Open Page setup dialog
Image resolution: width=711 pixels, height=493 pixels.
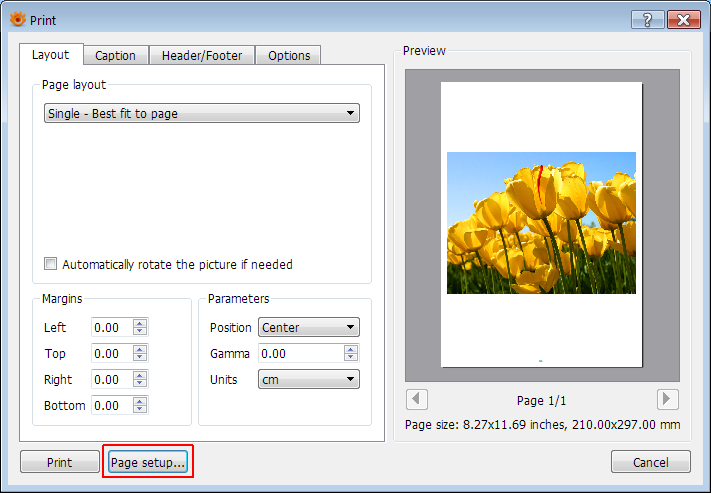point(148,462)
